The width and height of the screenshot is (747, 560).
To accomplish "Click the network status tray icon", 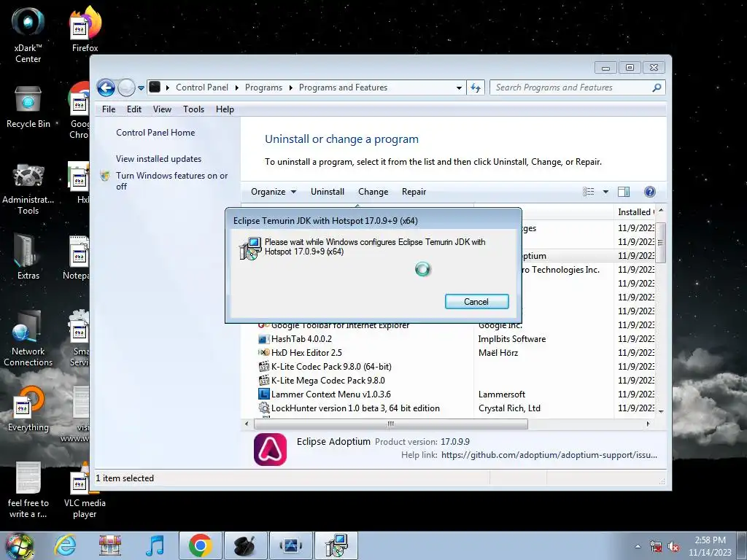I will (656, 547).
